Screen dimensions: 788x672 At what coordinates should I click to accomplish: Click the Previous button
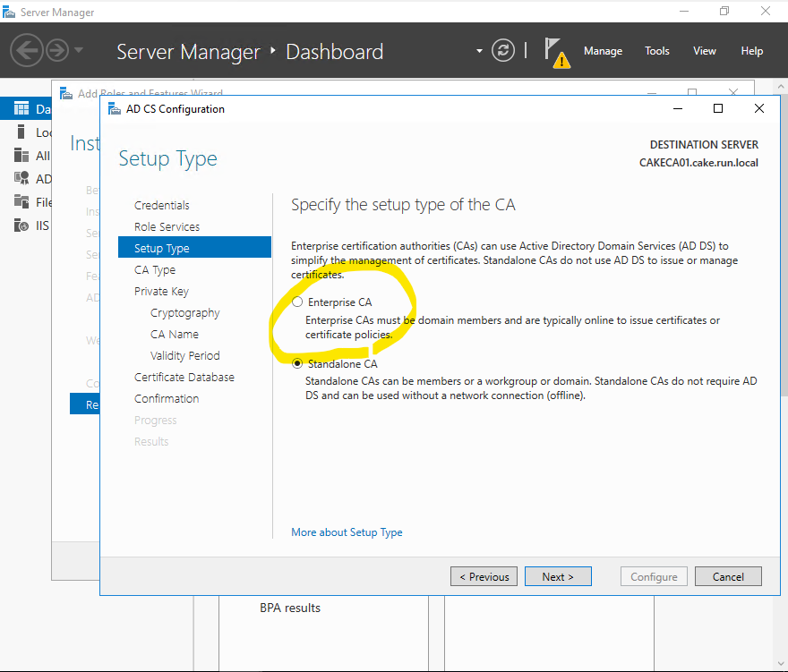point(484,576)
